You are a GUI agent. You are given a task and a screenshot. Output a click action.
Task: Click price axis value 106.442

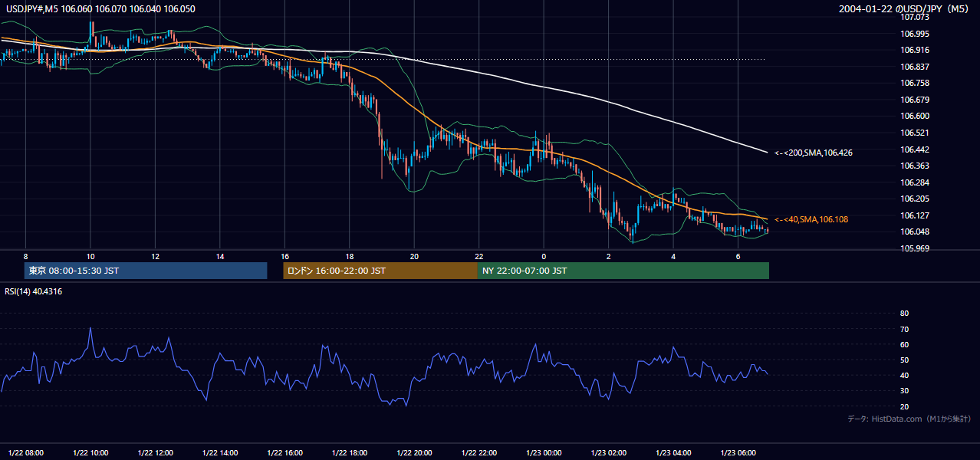click(x=915, y=149)
